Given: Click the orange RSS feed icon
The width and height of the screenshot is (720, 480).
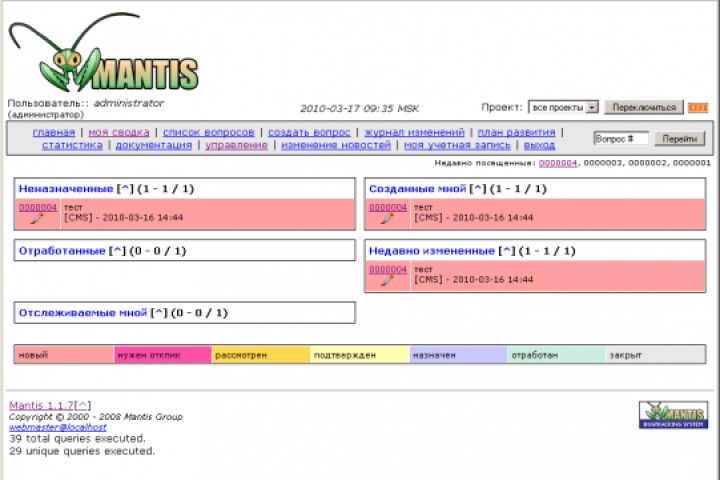Looking at the screenshot, I should [698, 107].
